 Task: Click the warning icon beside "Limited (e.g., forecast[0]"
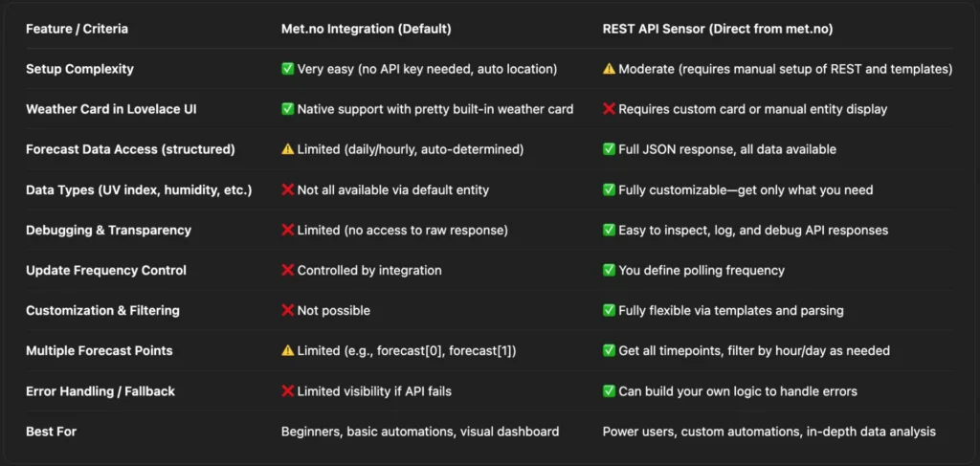coord(287,350)
